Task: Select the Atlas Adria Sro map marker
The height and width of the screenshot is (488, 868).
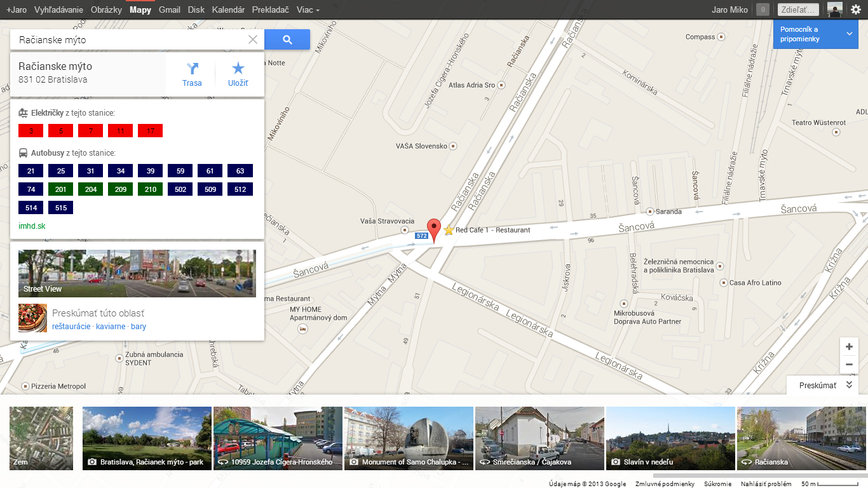Action: [x=501, y=85]
